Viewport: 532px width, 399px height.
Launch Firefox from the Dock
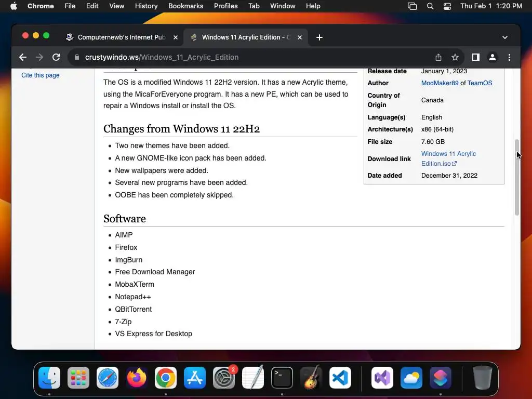137,378
